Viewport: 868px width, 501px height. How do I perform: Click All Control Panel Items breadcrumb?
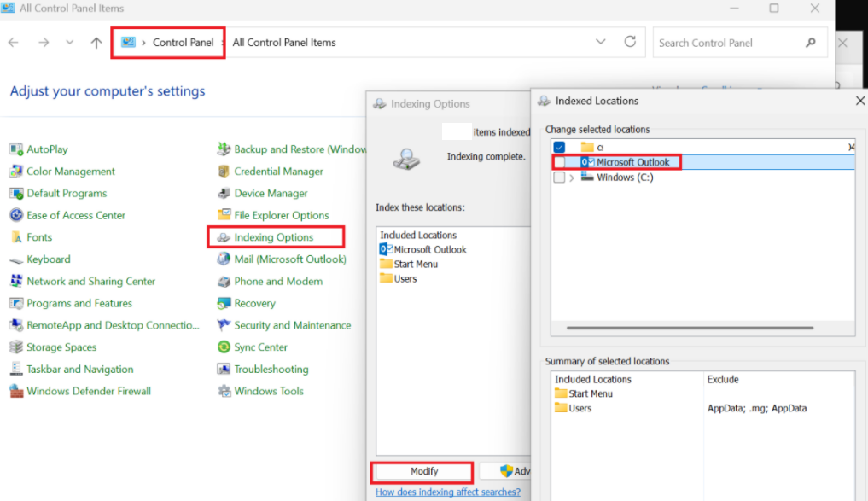(x=284, y=43)
